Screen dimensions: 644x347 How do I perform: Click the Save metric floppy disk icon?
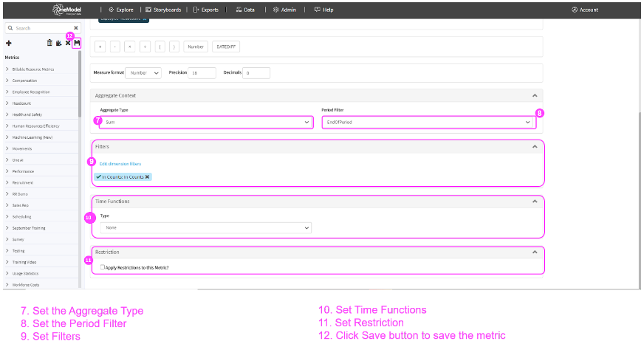click(77, 44)
